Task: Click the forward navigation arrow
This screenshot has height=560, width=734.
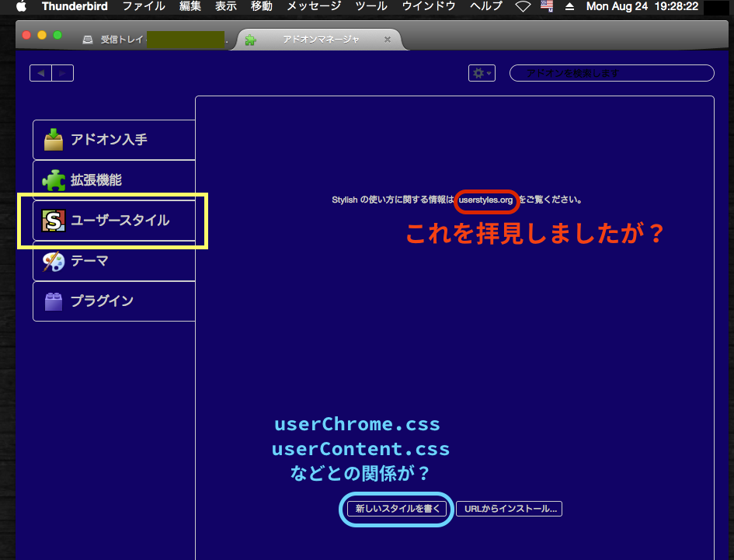Action: point(63,72)
